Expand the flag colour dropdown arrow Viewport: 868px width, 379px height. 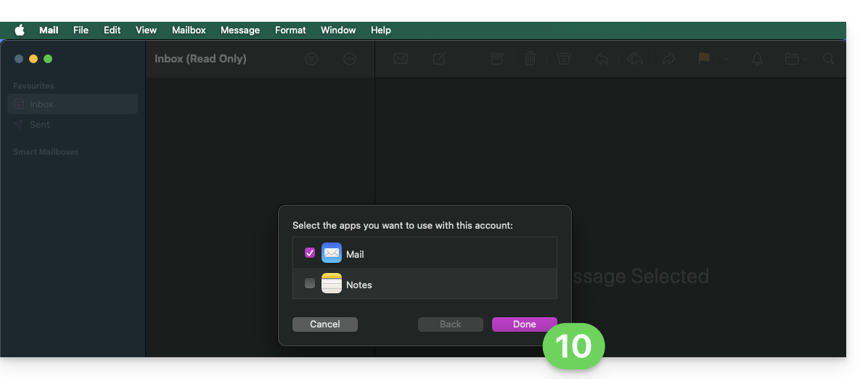point(726,60)
